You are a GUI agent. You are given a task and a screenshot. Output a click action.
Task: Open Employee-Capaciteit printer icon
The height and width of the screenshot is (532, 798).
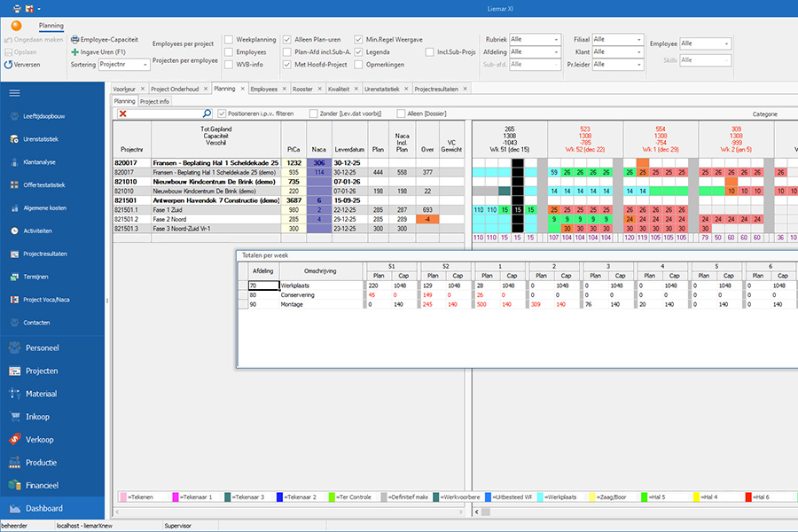point(74,39)
